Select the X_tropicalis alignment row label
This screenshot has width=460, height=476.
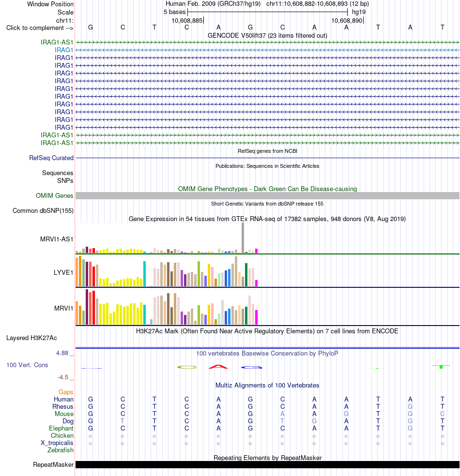click(57, 443)
